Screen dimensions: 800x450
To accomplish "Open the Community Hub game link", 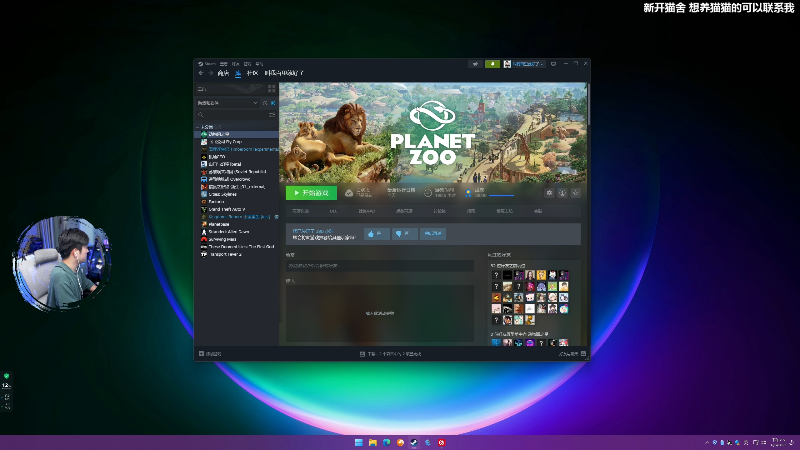I will click(366, 211).
